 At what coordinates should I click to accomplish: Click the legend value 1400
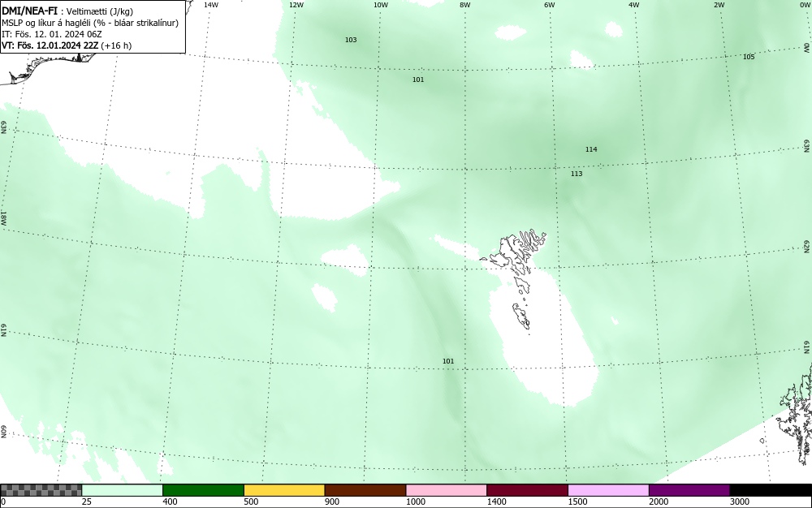497,502
